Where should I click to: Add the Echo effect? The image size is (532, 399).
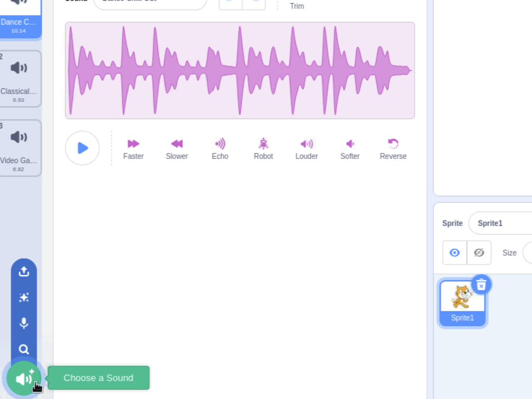[220, 149]
